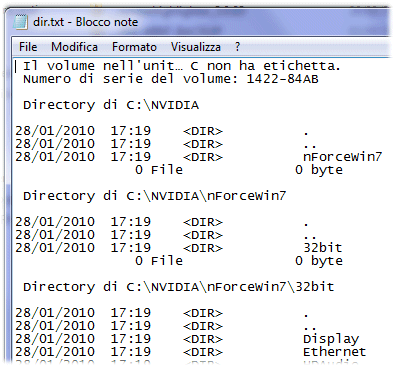The height and width of the screenshot is (366, 394).
Task: Open the Modifica menu
Action: pyautogui.click(x=74, y=47)
